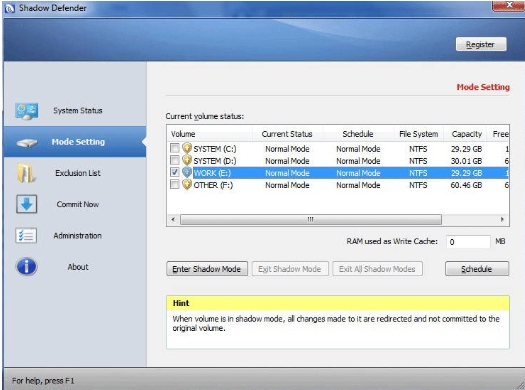Screen dimensions: 525x390
Task: Select the SYSTEM (D:) volume row
Action: [x=338, y=161]
